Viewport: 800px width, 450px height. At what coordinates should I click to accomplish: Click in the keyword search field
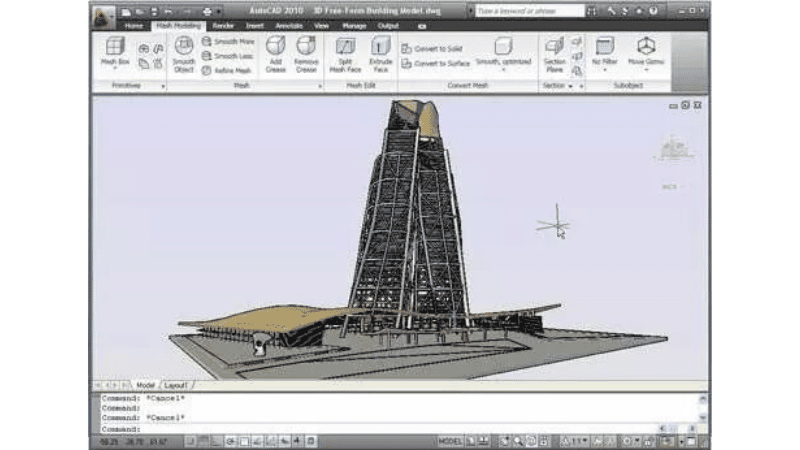coord(530,11)
